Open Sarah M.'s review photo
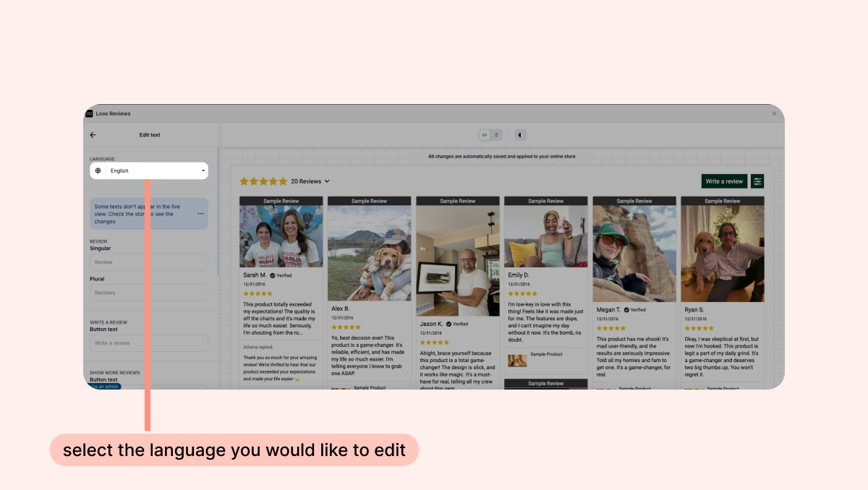The image size is (868, 490). [x=281, y=236]
